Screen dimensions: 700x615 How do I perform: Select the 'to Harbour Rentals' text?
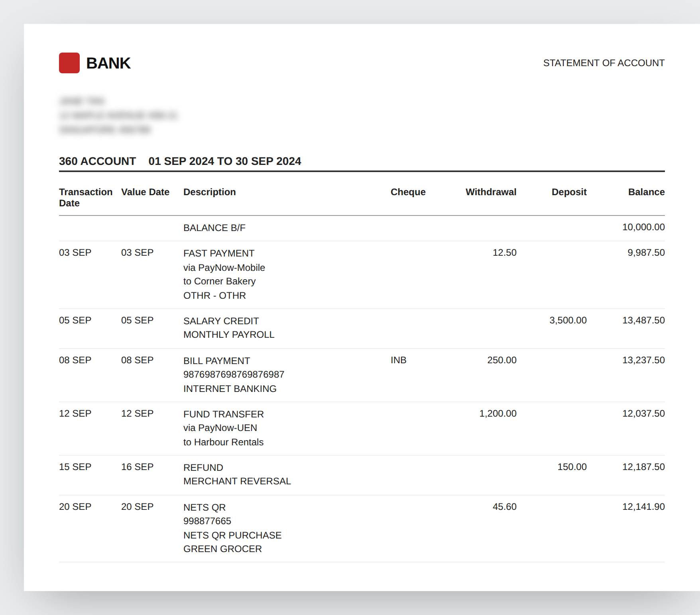[224, 442]
